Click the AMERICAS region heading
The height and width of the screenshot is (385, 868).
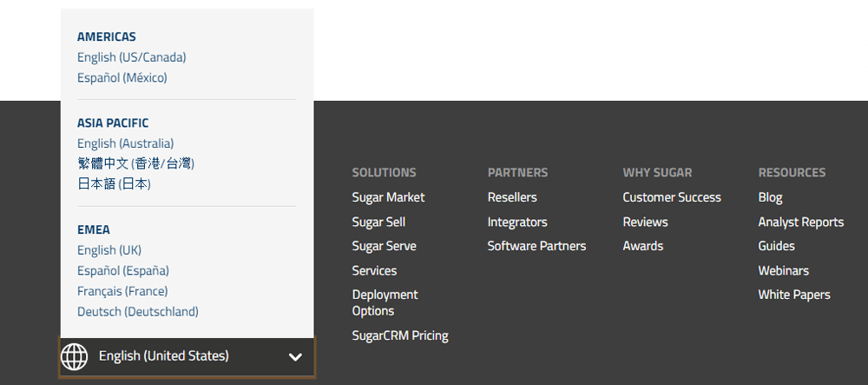[x=107, y=37]
